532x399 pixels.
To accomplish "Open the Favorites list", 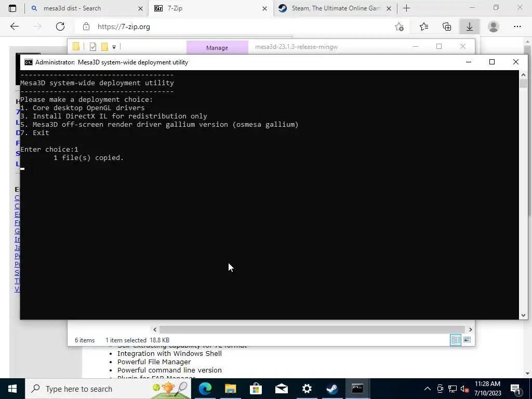I will 424,26.
